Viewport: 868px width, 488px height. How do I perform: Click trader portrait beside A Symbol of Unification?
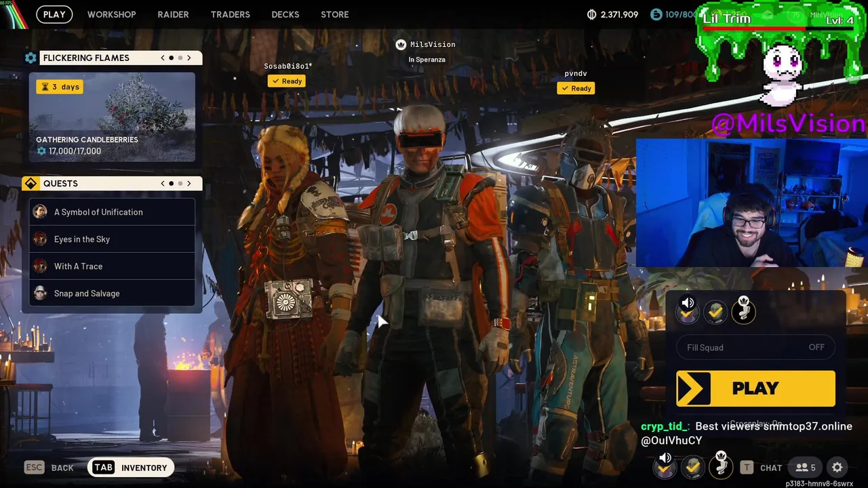point(41,212)
